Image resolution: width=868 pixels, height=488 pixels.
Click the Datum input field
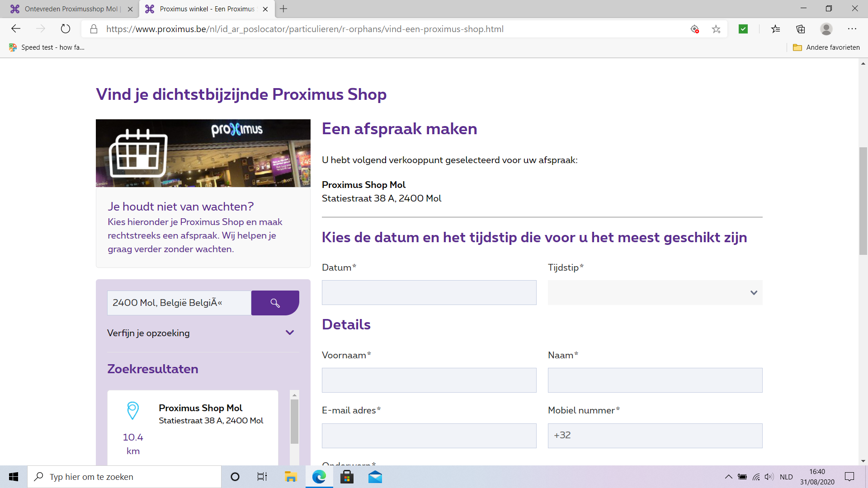429,292
